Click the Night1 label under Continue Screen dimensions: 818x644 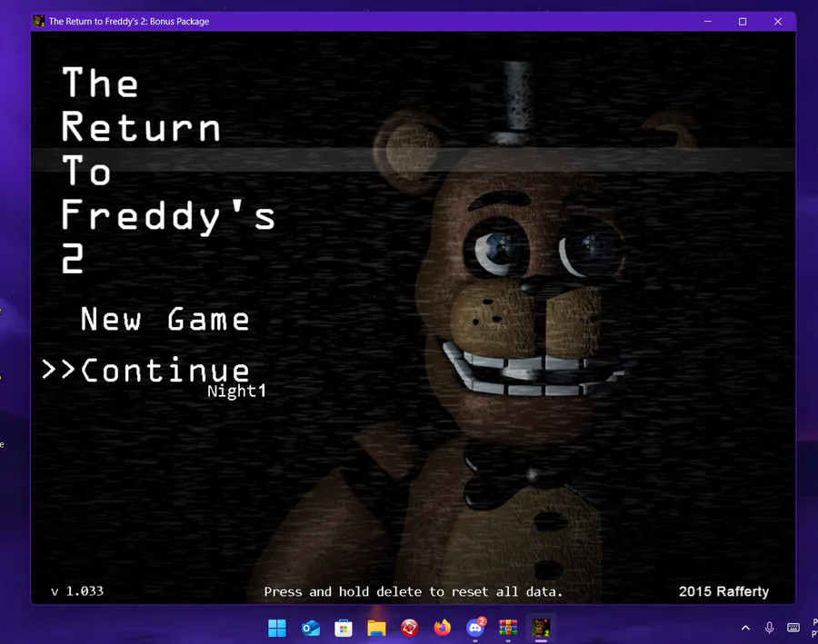[x=237, y=391]
